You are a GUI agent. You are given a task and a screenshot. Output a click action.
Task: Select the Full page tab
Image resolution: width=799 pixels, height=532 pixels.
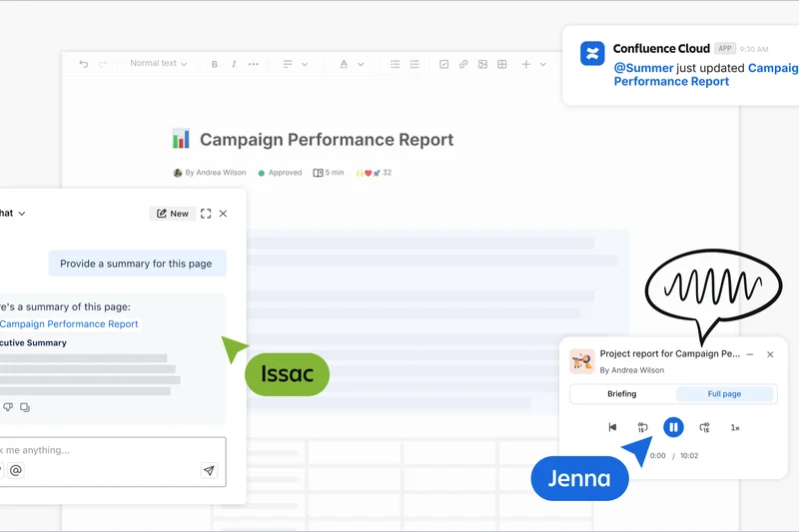724,394
